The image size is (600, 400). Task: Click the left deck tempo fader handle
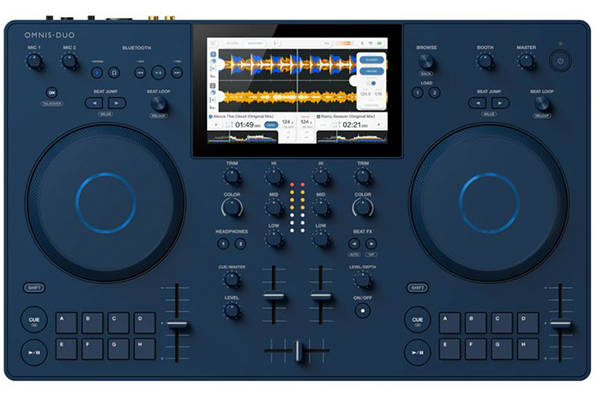pyautogui.click(x=177, y=324)
